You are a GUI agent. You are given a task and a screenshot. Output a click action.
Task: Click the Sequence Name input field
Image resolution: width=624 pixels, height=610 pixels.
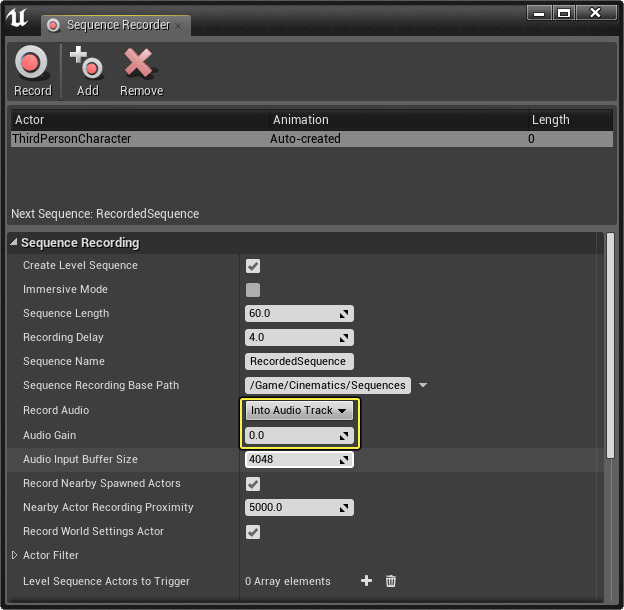[298, 362]
